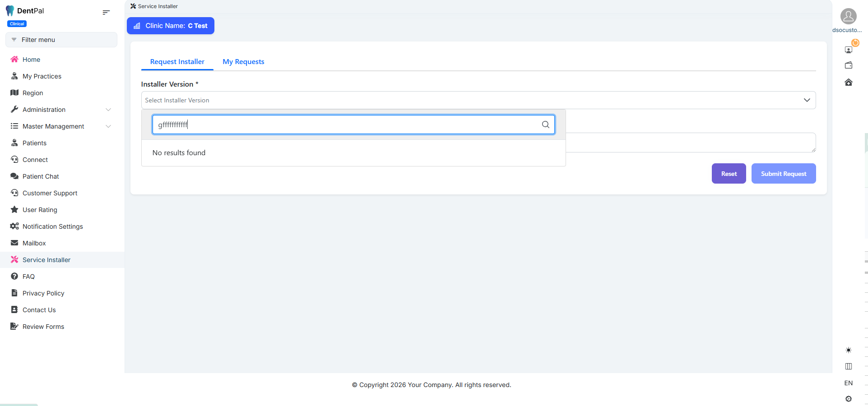Click the installer version search input field

(348, 125)
